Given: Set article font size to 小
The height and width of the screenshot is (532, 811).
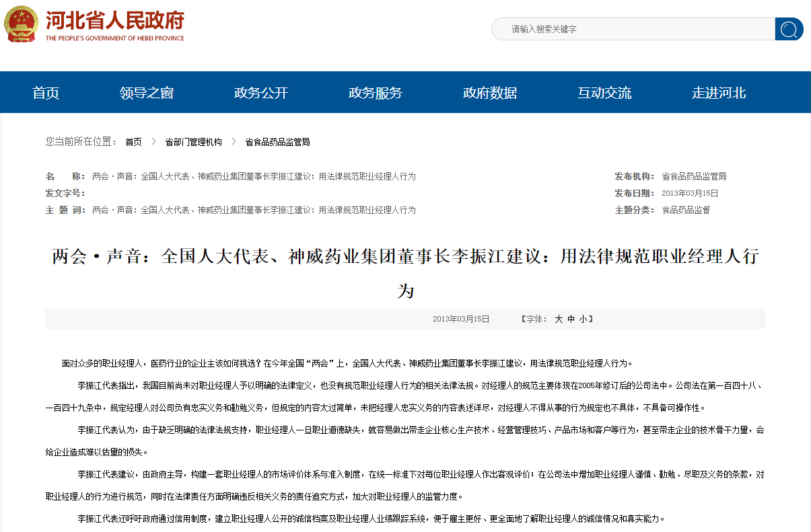Looking at the screenshot, I should point(583,319).
